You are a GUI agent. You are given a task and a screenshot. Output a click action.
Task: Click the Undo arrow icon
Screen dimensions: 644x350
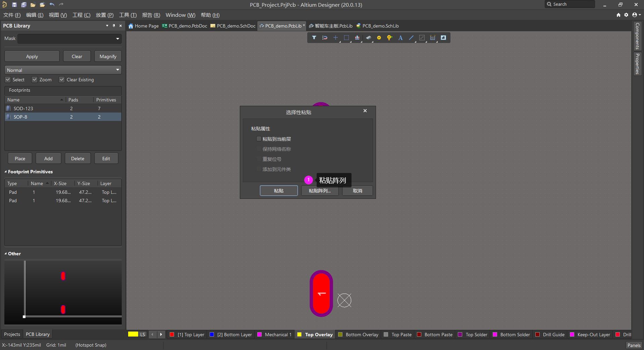point(52,5)
